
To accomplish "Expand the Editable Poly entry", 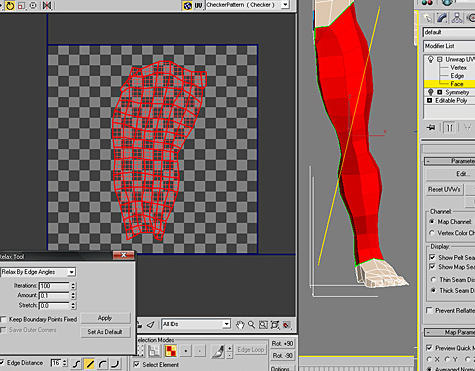I will point(429,100).
